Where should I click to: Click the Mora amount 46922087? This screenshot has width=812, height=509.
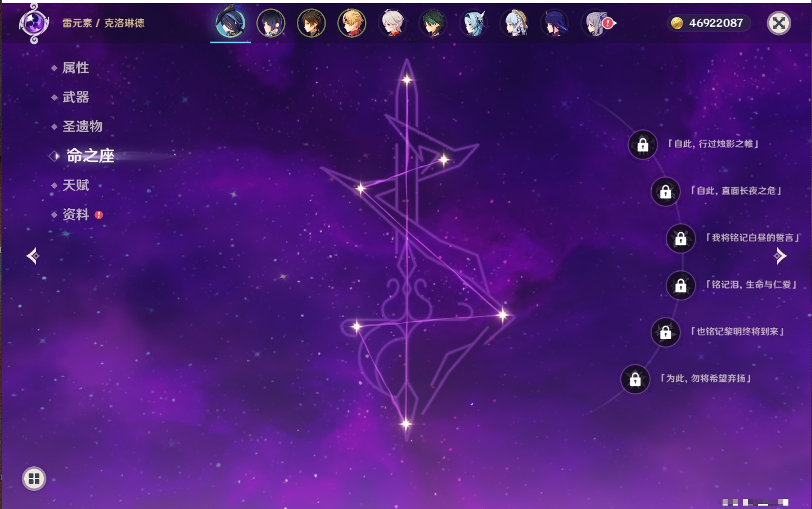tap(716, 23)
